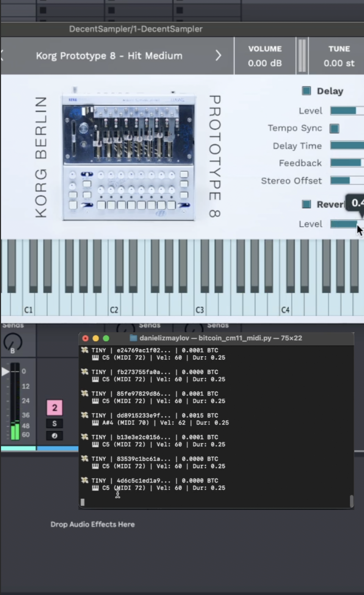Click the PROTOTYPE 8 vertical label
Screen dimensions: 364x595
(x=215, y=156)
